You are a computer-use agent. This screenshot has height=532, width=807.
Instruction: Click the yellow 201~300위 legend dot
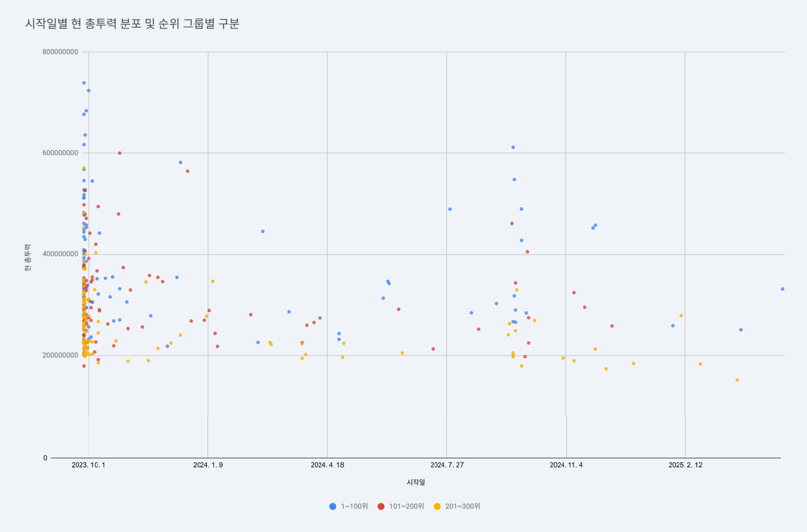point(437,507)
